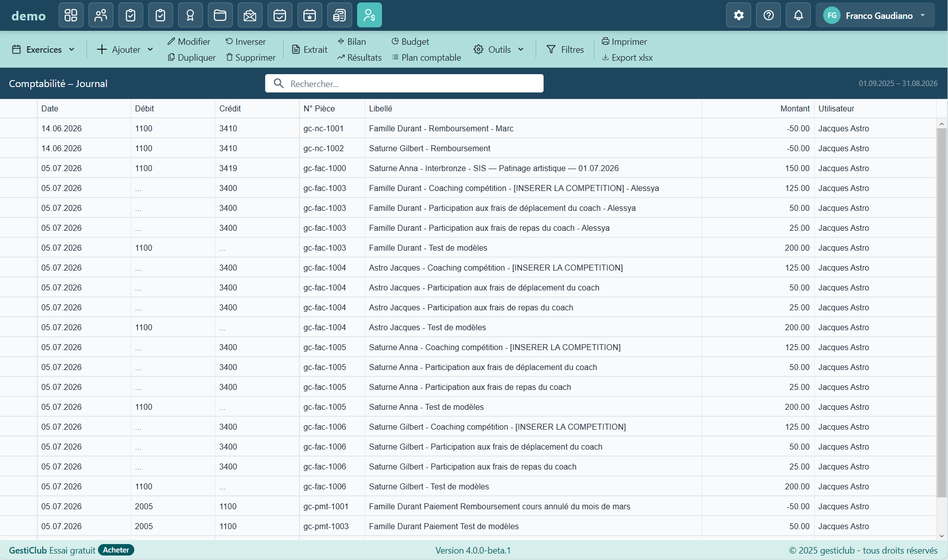Image resolution: width=948 pixels, height=560 pixels.
Task: Click Modifier to edit the entry
Action: tap(189, 41)
